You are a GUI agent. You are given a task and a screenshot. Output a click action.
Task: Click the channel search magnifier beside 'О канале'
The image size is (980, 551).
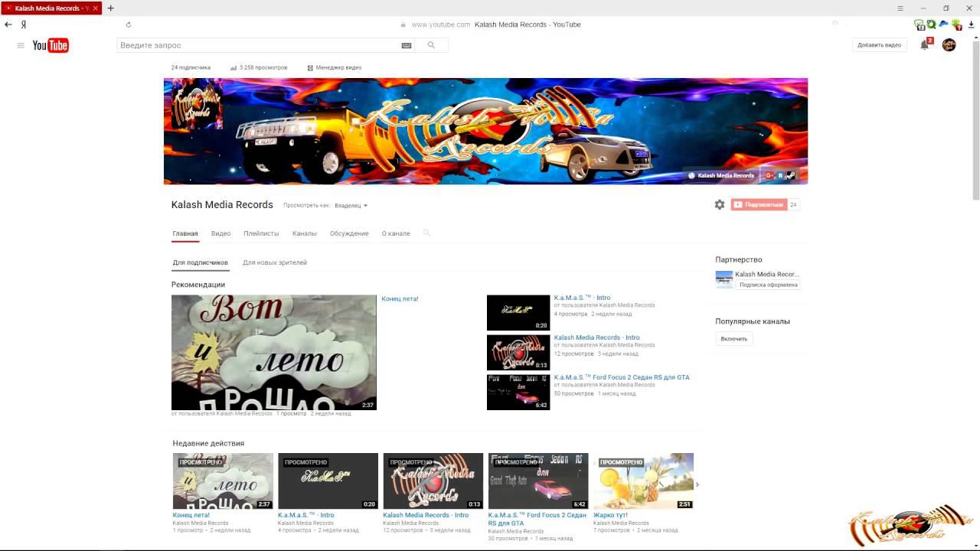(426, 233)
